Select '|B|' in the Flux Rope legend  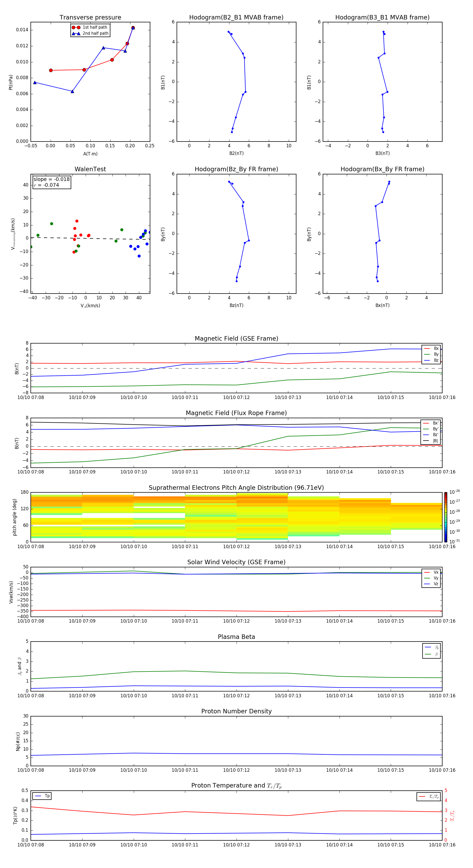431,441
